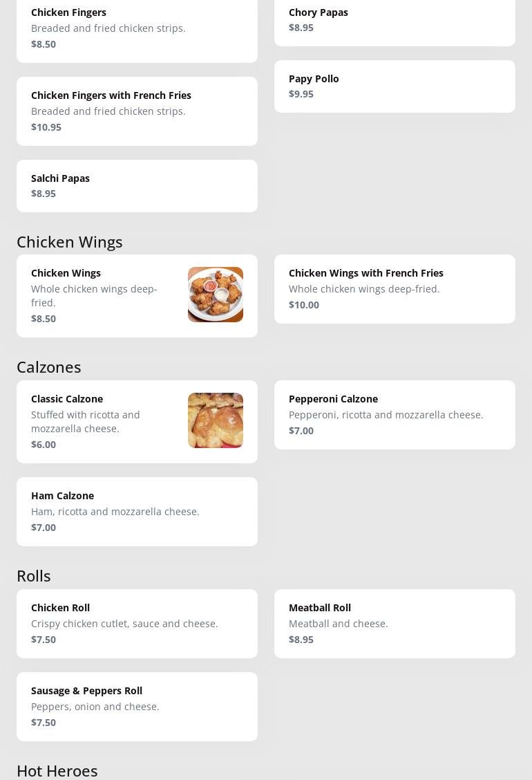
Task: Pick the Chory Papas item
Action: (395, 20)
